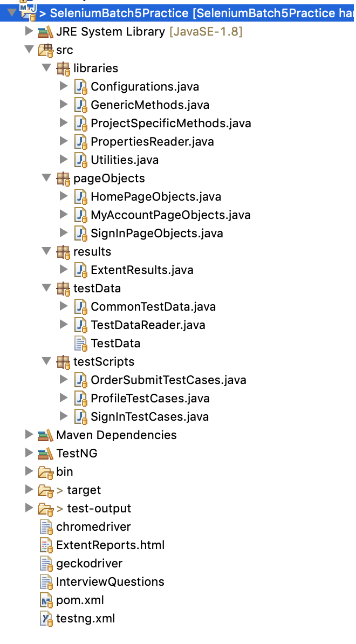
Task: Click the HomePageObjects.java file icon
Action: click(81, 197)
